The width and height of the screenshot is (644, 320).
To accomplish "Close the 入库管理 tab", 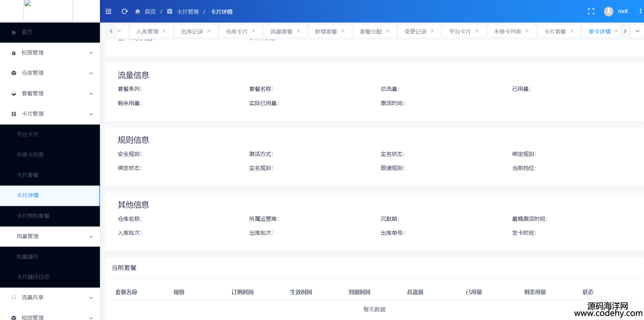I will pyautogui.click(x=164, y=31).
